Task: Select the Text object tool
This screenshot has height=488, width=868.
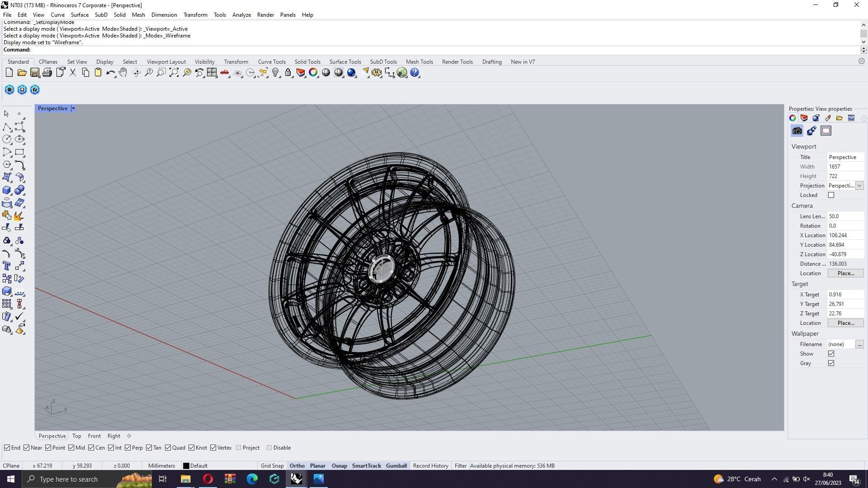Action: tap(7, 266)
